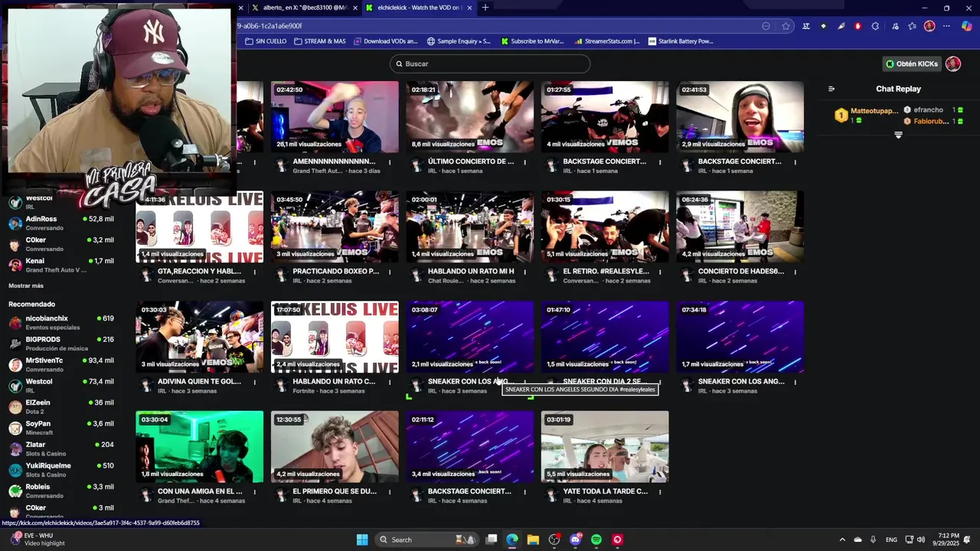Switch to Microsoft Edge in the taskbar

tap(511, 540)
